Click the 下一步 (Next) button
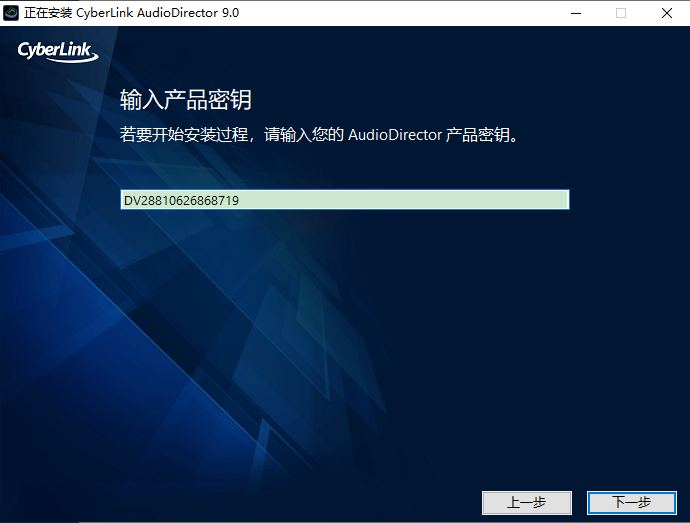This screenshot has width=690, height=523. pyautogui.click(x=631, y=502)
